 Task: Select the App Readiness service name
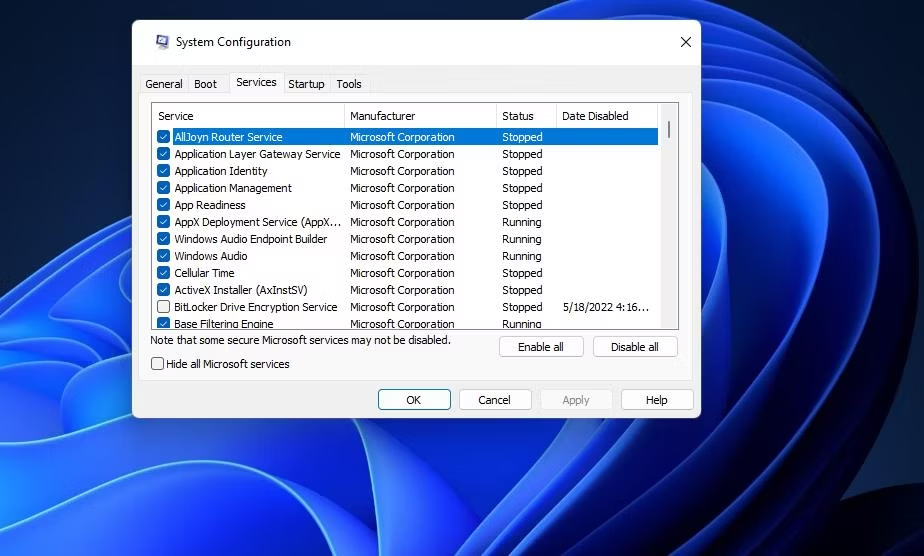click(x=210, y=205)
